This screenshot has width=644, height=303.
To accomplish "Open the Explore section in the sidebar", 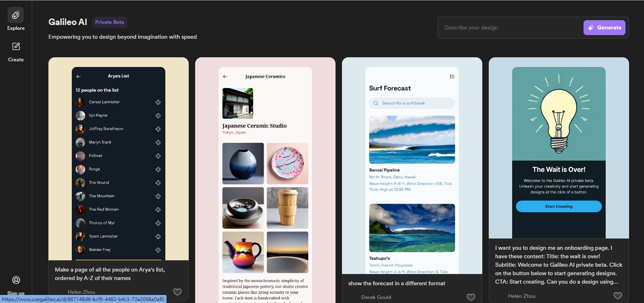I will (16, 19).
